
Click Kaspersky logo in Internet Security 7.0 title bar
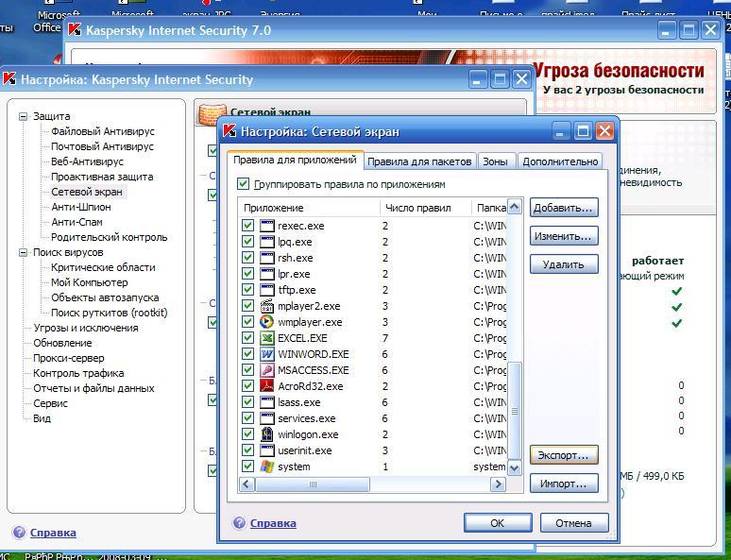(x=75, y=30)
